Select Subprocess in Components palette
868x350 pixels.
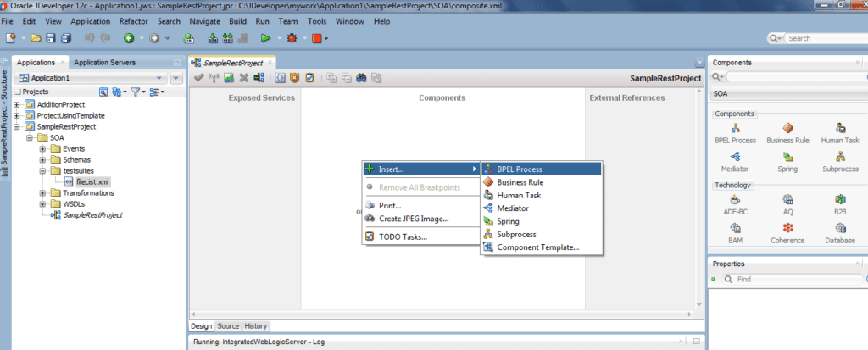[840, 162]
